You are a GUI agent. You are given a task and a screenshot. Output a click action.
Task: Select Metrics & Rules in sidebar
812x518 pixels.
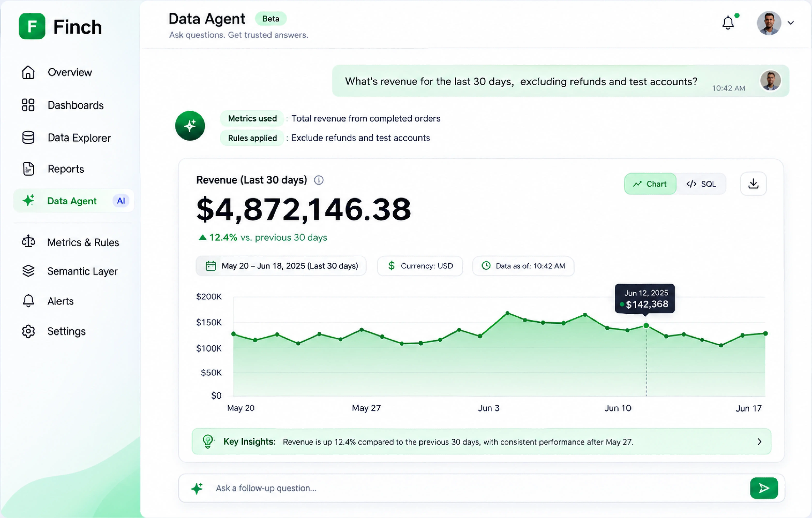point(83,242)
